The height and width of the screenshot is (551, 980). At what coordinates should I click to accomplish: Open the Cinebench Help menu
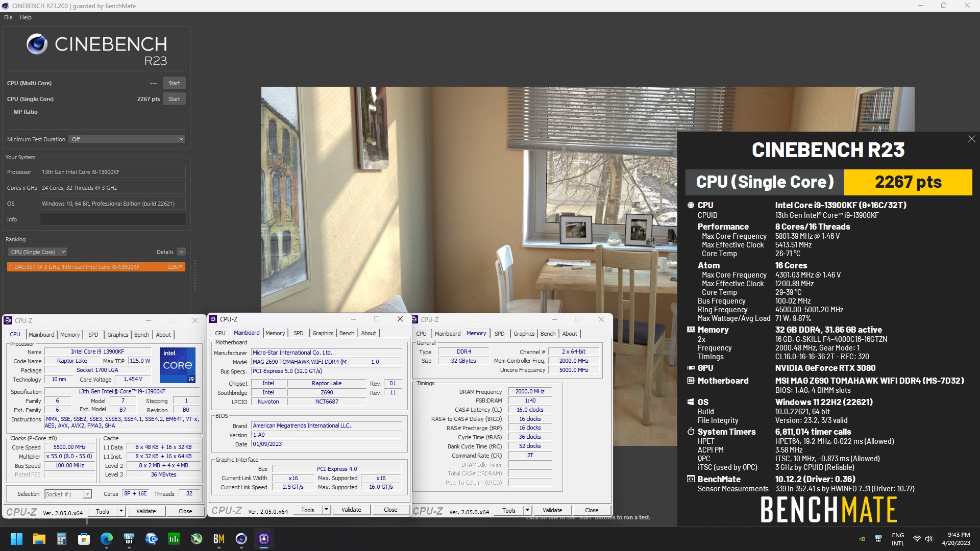pos(26,17)
